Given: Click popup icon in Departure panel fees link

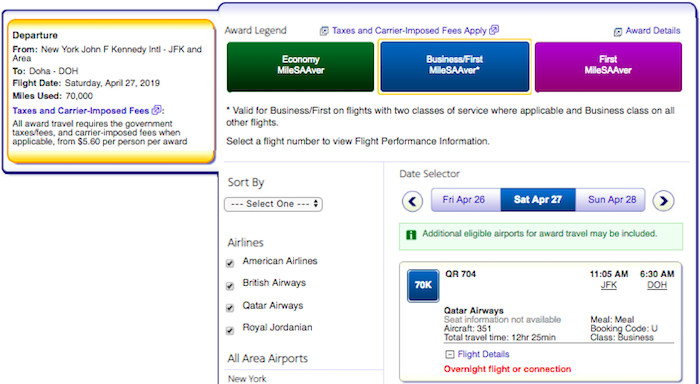Looking at the screenshot, I should (156, 110).
